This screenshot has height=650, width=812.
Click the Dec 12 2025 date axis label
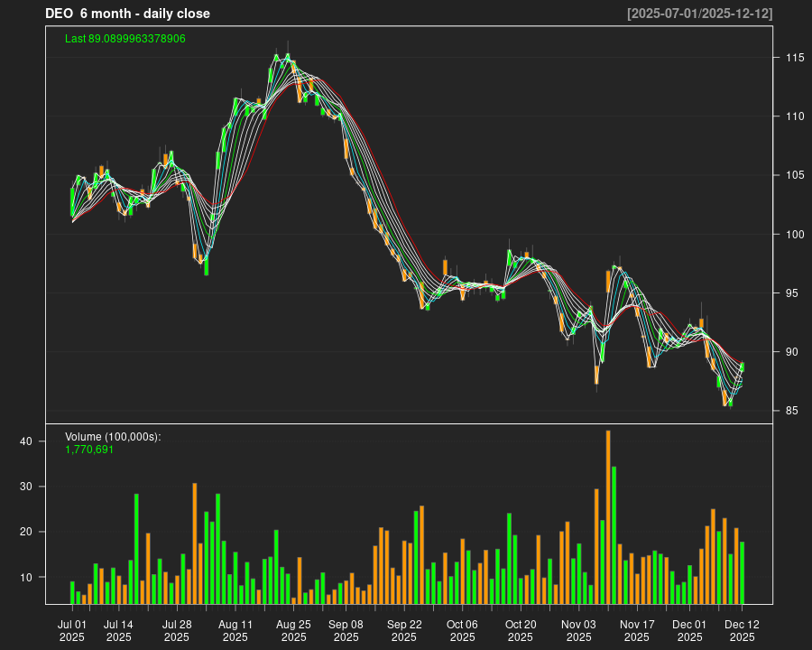(x=742, y=630)
